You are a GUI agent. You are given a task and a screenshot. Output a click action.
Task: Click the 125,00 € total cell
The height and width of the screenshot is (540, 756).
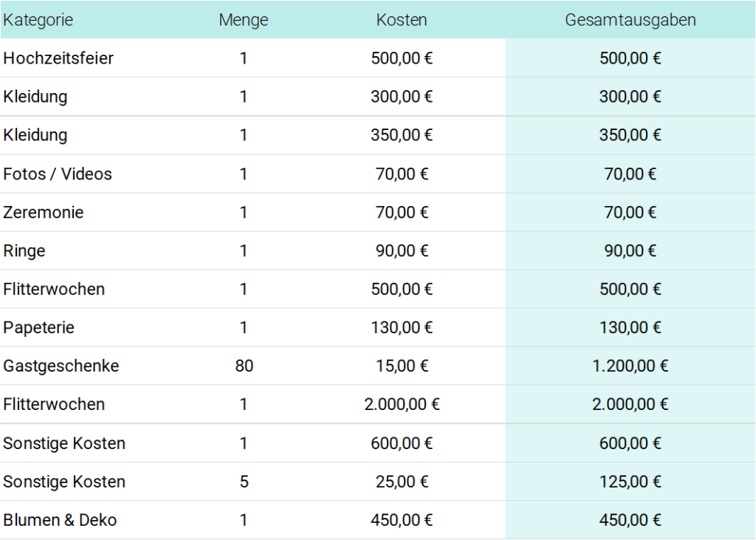630,482
